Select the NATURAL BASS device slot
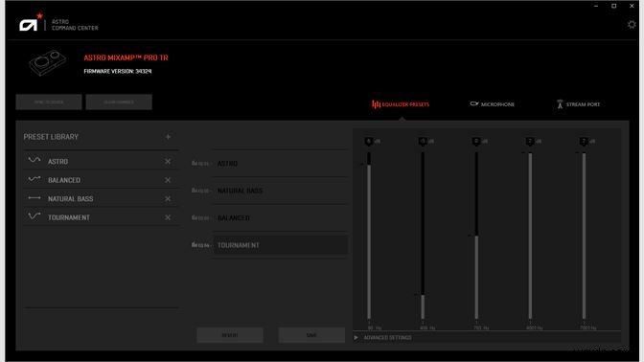644x362 pixels. coord(280,191)
